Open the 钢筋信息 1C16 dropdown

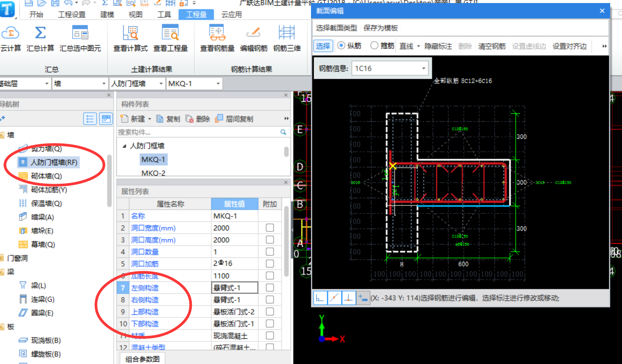(x=423, y=68)
